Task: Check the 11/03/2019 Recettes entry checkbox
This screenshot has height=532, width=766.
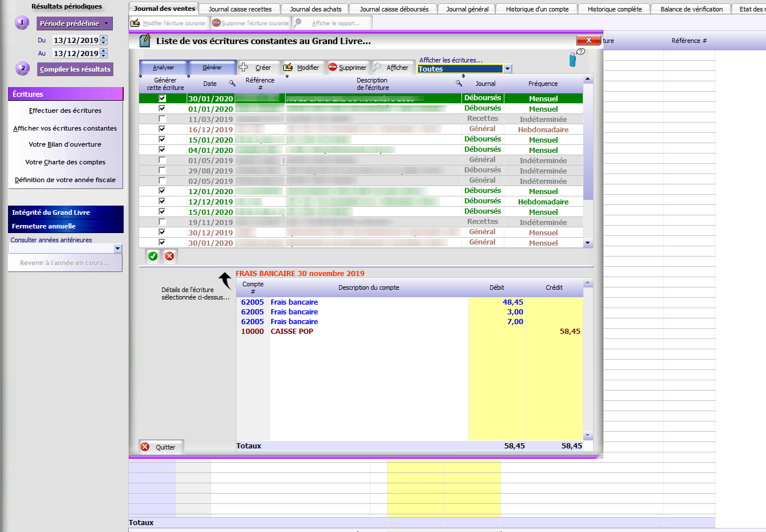Action: pos(162,119)
